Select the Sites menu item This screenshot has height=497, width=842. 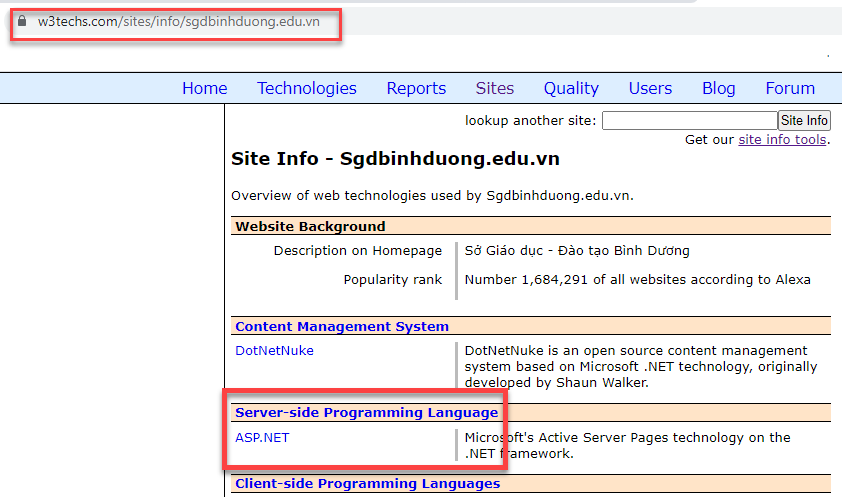click(x=495, y=88)
